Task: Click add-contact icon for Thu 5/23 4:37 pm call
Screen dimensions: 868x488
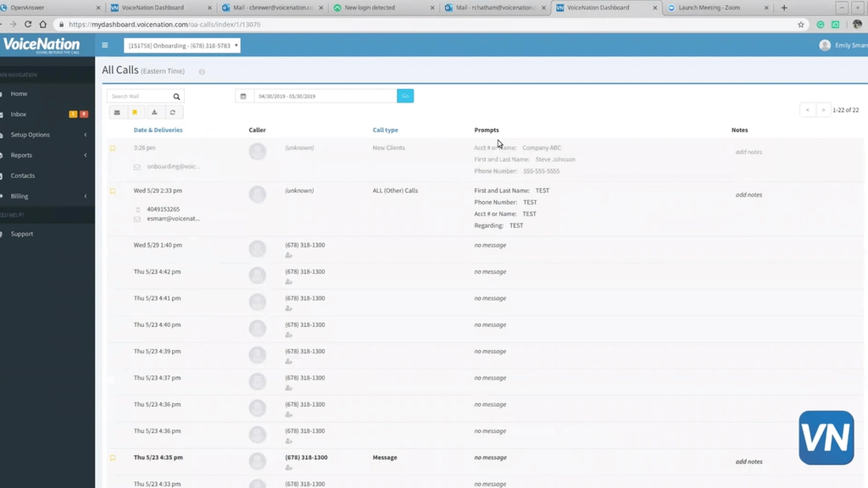Action: (x=288, y=388)
